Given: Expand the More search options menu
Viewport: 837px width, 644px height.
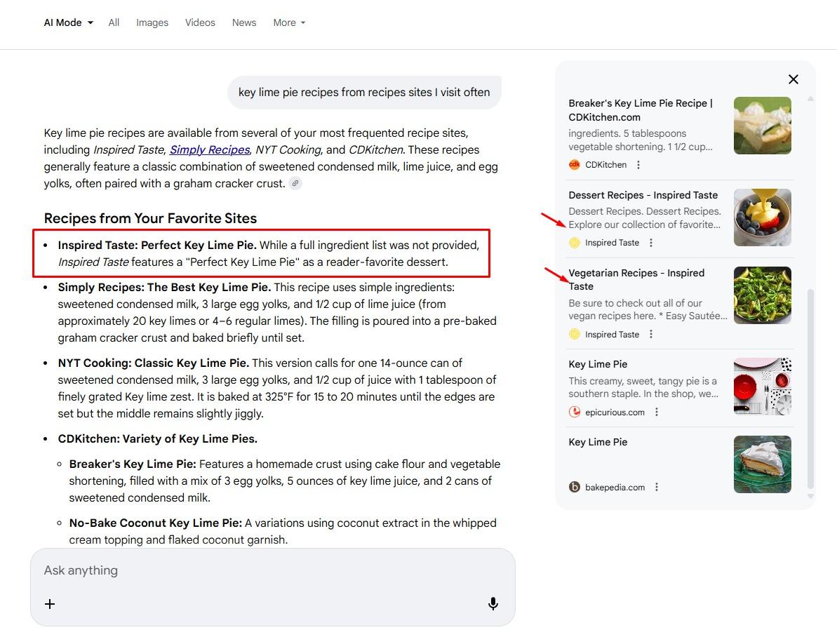Looking at the screenshot, I should (289, 22).
